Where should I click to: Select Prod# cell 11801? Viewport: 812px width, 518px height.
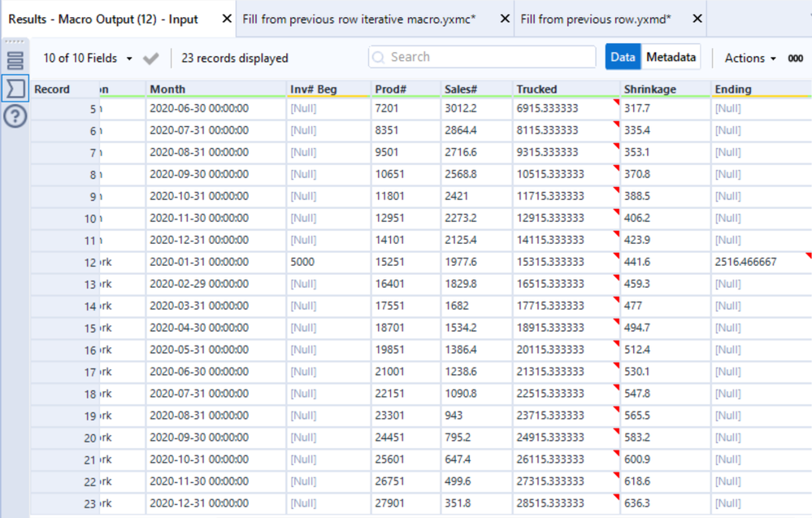(x=406, y=196)
